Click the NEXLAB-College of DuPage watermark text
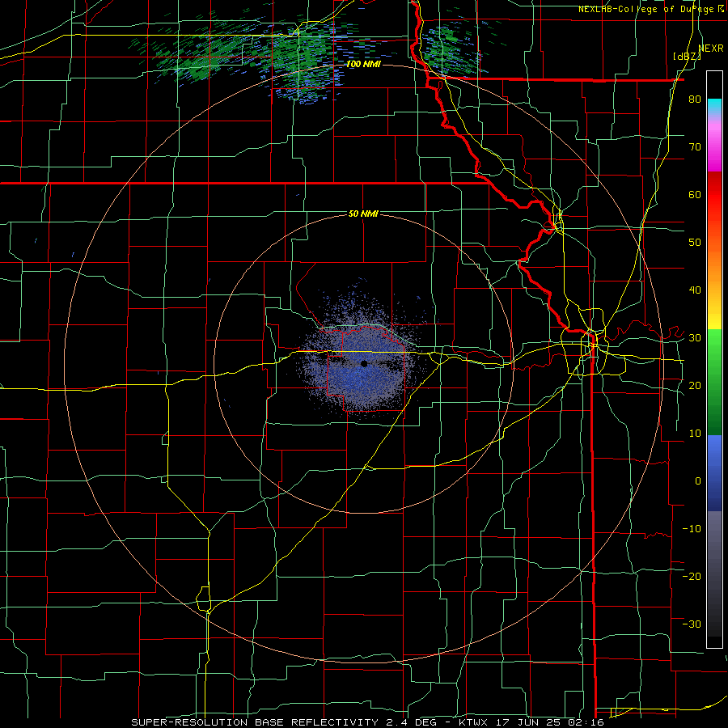Image resolution: width=728 pixels, height=728 pixels. pos(645,9)
